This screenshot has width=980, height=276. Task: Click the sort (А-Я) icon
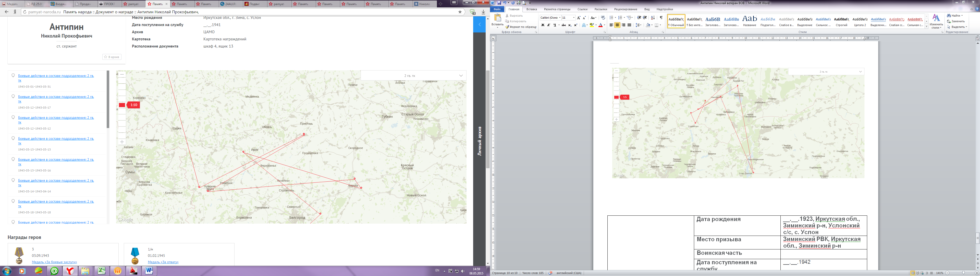[x=653, y=18]
